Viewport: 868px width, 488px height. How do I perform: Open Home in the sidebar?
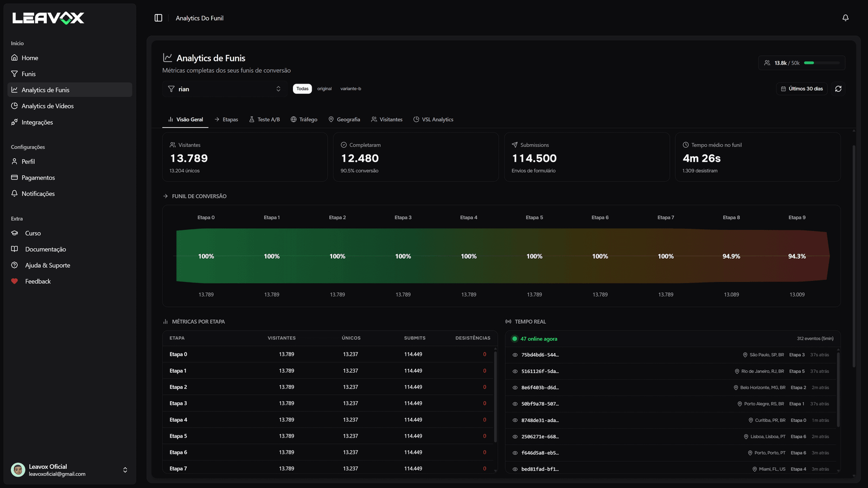tap(69, 58)
